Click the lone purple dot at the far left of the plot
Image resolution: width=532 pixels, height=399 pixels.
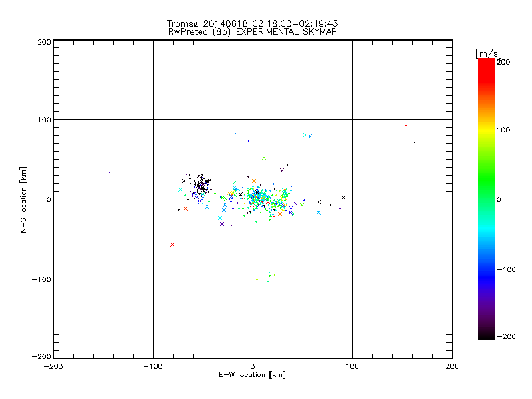(x=110, y=172)
